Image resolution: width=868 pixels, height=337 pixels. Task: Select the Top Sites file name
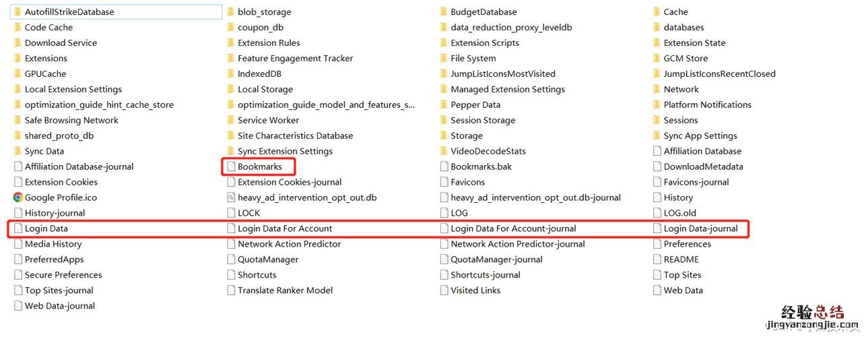coord(682,275)
